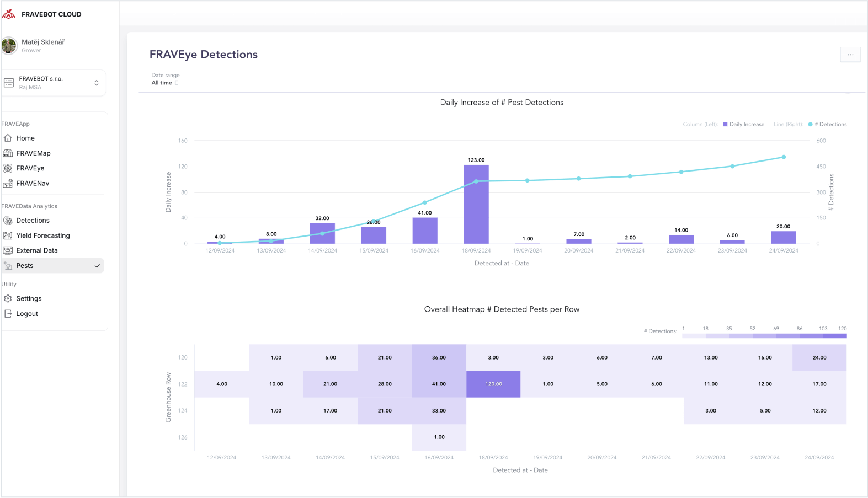Image resolution: width=868 pixels, height=498 pixels.
Task: Click the Detections icon in sidebar
Action: coord(8,221)
